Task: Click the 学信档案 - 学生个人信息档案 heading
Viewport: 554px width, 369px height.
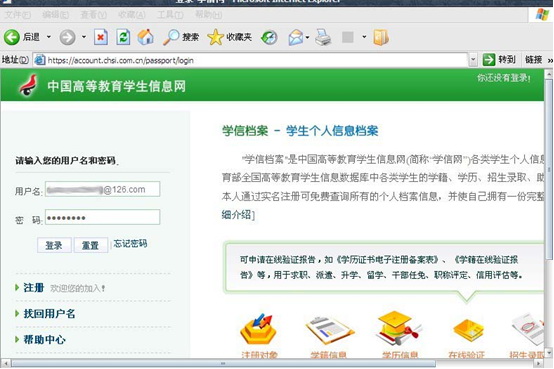Action: pos(300,131)
